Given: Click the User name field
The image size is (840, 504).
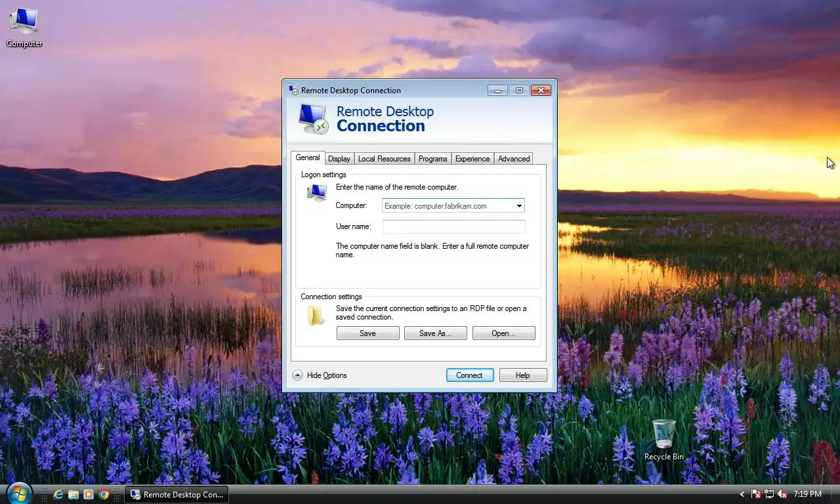Looking at the screenshot, I should (453, 226).
